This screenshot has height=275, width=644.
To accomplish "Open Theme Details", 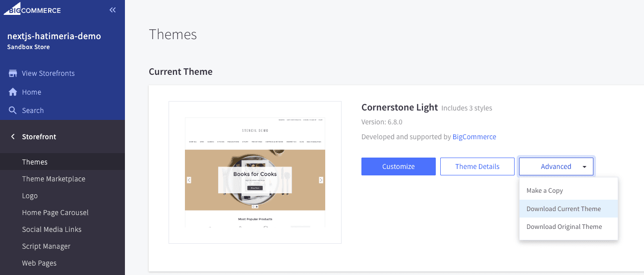I will pos(477,166).
